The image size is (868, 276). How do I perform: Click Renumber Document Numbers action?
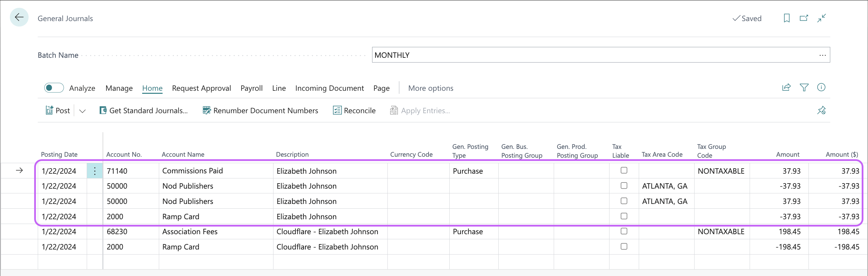pyautogui.click(x=260, y=110)
